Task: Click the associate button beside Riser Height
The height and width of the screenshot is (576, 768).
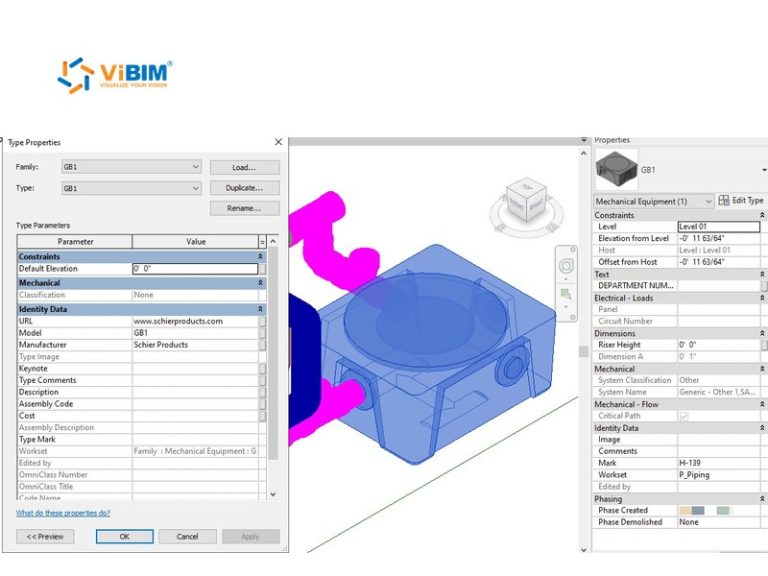Action: (x=764, y=345)
